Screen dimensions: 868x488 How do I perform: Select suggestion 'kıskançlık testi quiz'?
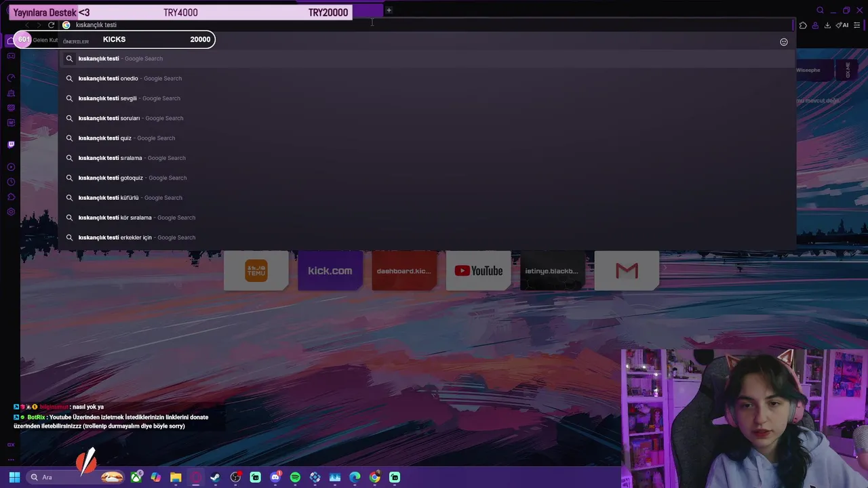point(427,138)
